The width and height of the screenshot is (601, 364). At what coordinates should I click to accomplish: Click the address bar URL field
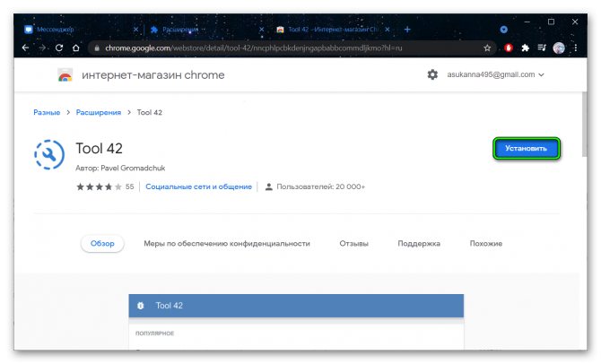click(292, 48)
